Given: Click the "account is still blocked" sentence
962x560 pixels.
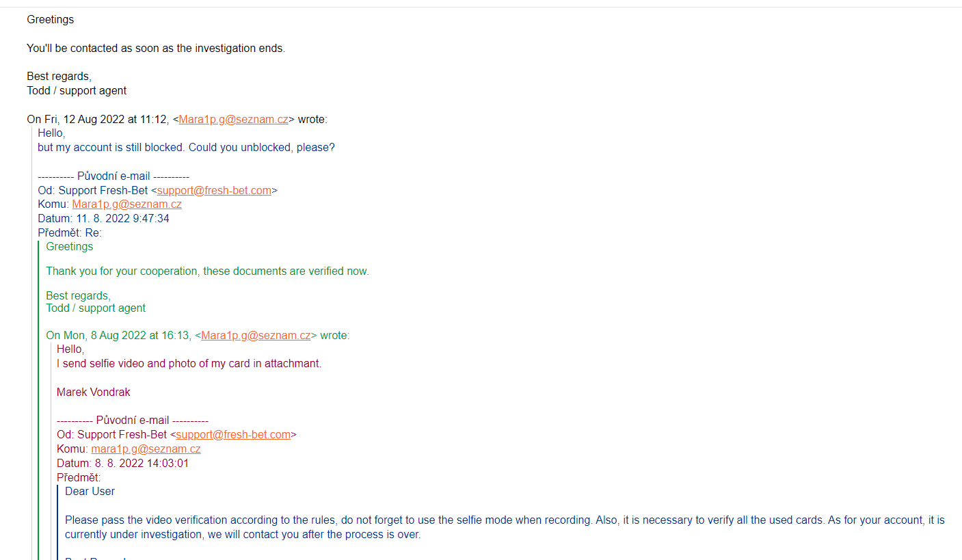Looking at the screenshot, I should pyautogui.click(x=186, y=147).
